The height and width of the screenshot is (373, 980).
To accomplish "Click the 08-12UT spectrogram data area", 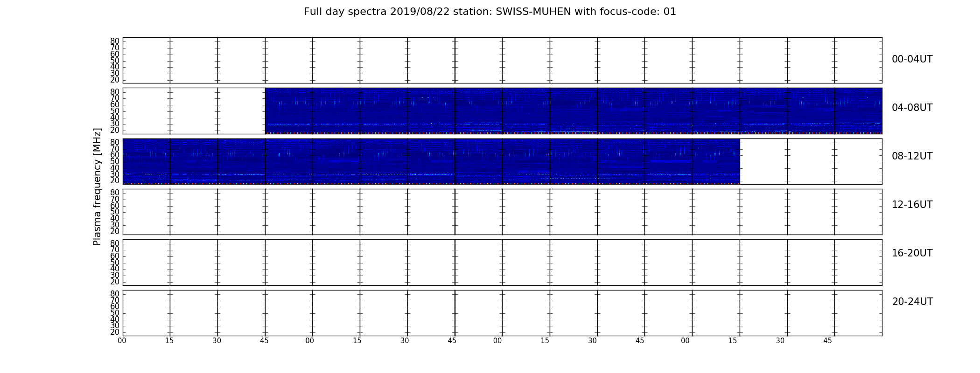I will (x=431, y=161).
